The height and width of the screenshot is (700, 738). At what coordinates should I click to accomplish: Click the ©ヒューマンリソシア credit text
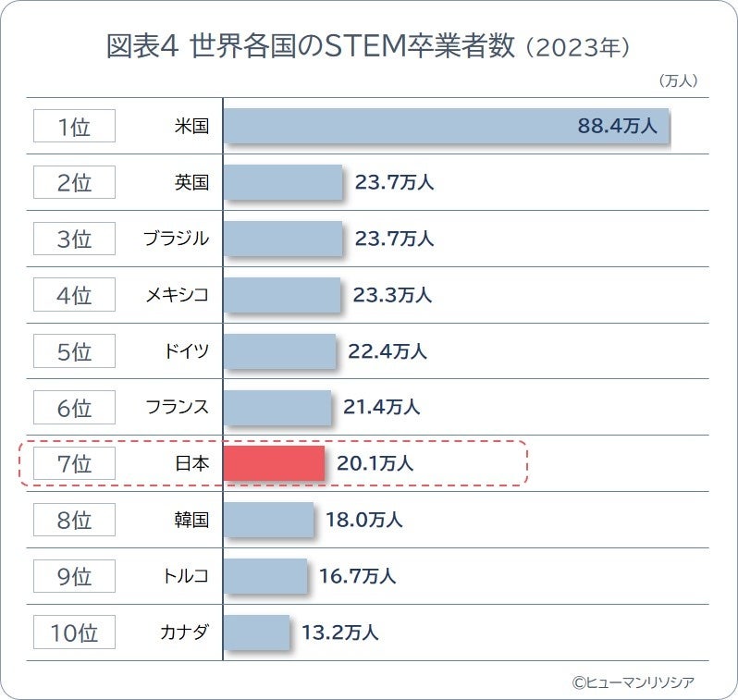point(633,682)
